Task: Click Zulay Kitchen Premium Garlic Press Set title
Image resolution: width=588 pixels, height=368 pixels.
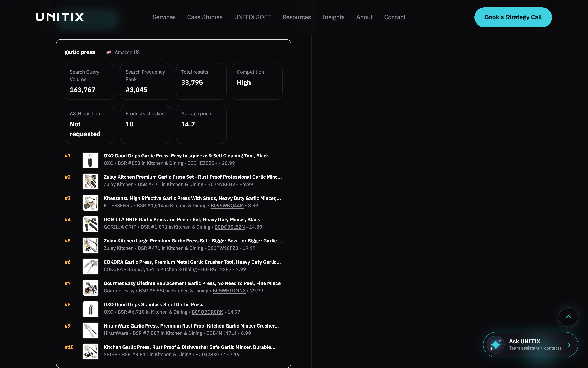Action: point(193,177)
